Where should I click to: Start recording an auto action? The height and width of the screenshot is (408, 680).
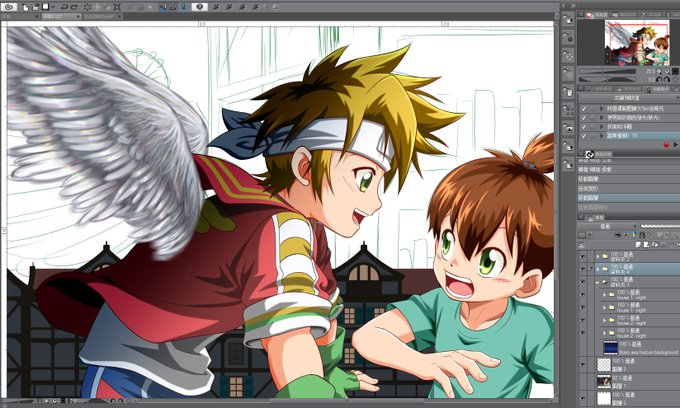(x=666, y=145)
